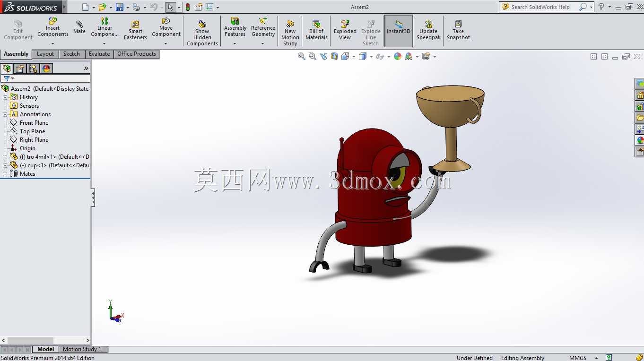This screenshot has height=361, width=644.
Task: Click the Open file icon
Action: tap(102, 7)
